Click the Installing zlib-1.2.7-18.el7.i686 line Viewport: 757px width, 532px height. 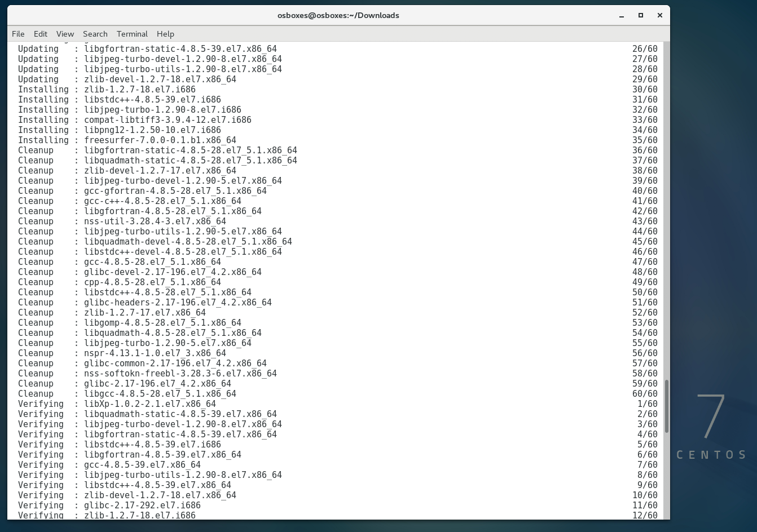pos(140,90)
